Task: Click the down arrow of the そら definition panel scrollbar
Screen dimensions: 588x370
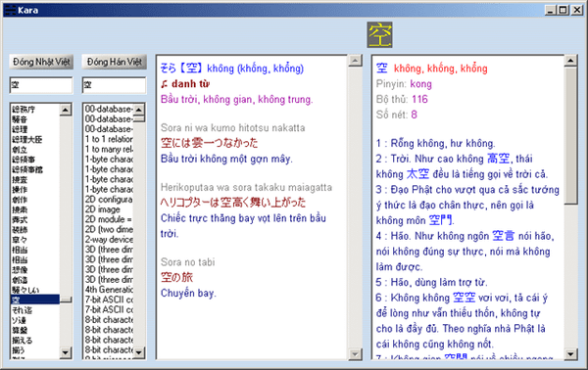Action: [x=355, y=354]
